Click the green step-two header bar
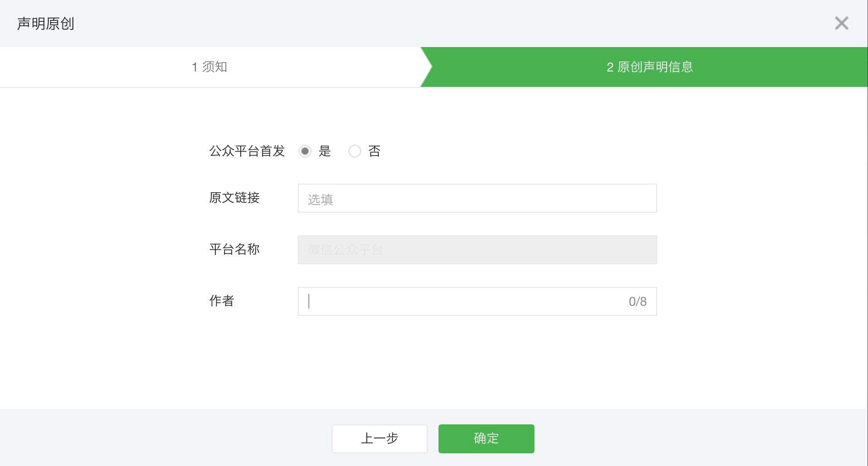Screen dimensions: 868x466 coord(649,67)
